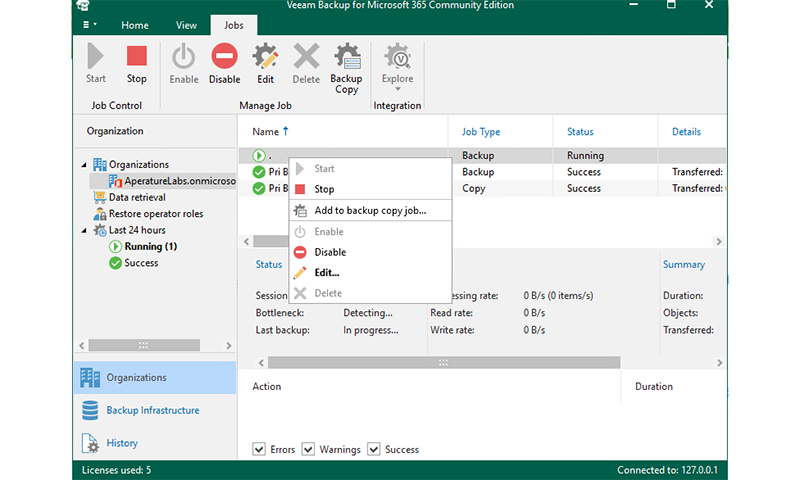Viewport: 800px width, 480px height.
Task: Click the Licenses used: 5 status text
Action: click(116, 470)
